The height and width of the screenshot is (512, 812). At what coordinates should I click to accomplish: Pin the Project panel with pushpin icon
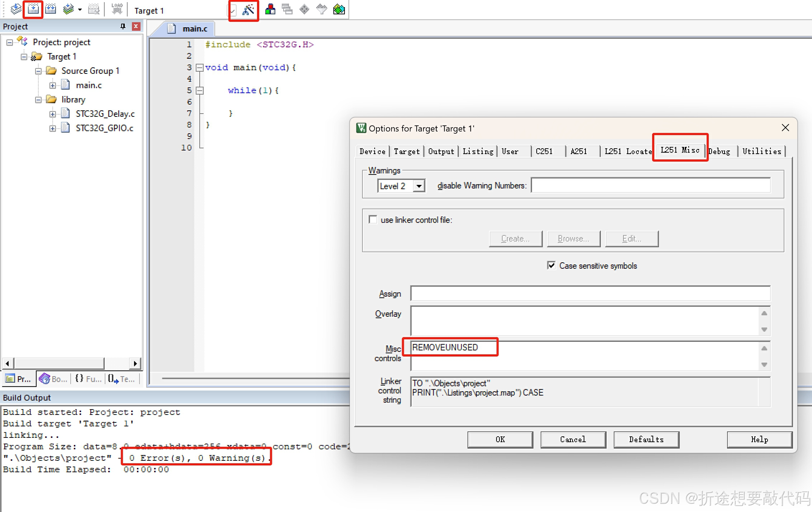[123, 26]
